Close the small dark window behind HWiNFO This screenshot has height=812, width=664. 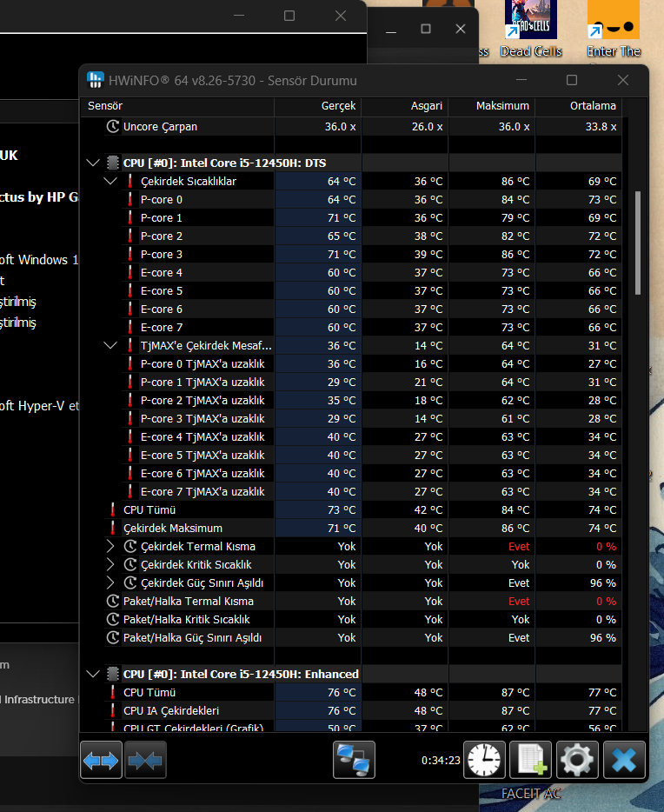461,29
